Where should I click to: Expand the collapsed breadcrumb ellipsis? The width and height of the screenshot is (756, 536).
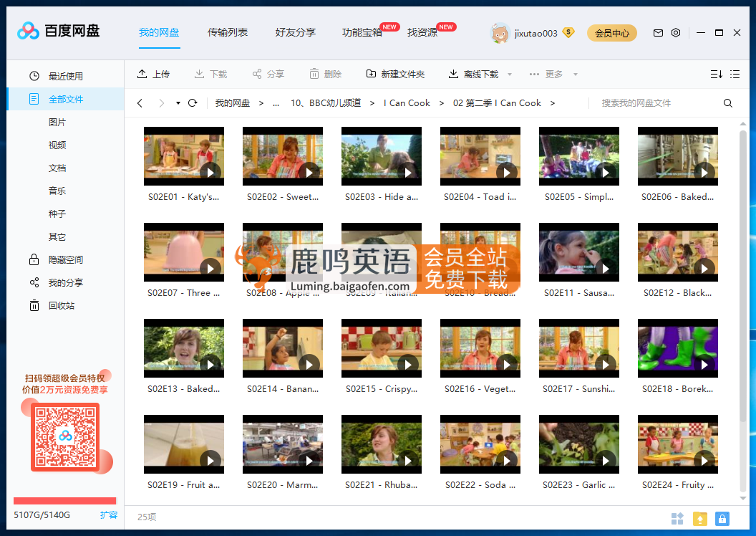point(276,103)
